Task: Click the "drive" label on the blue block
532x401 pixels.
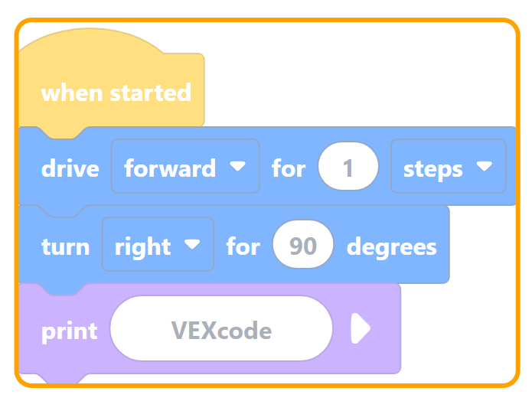Action: coord(70,168)
